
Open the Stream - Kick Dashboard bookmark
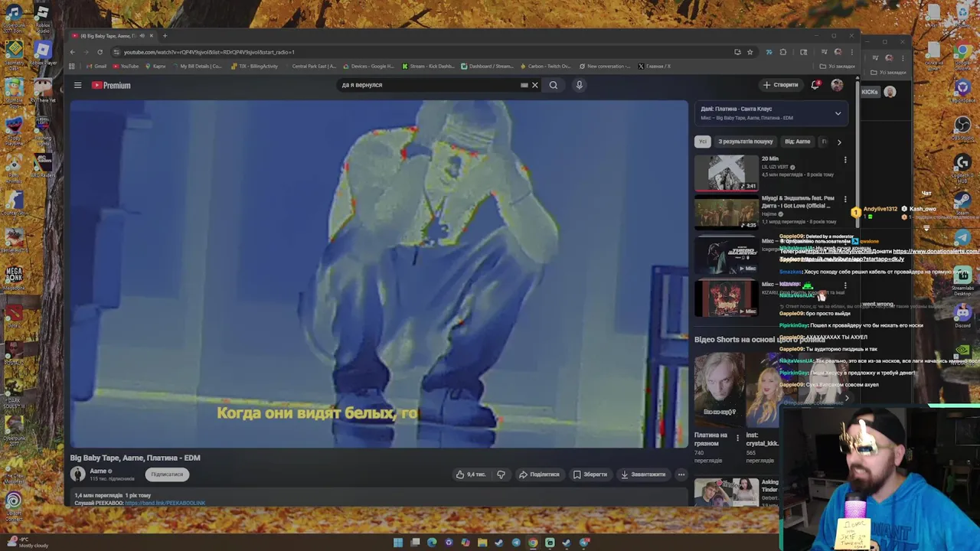click(x=428, y=67)
